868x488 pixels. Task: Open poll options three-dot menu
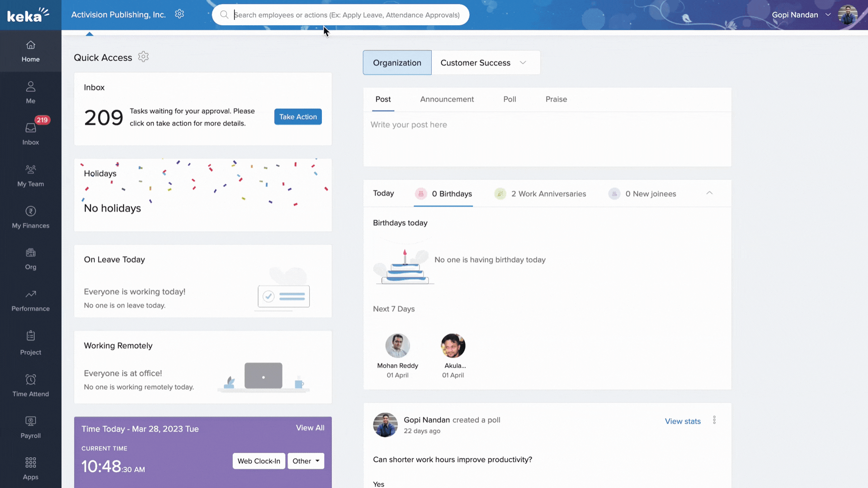click(714, 420)
